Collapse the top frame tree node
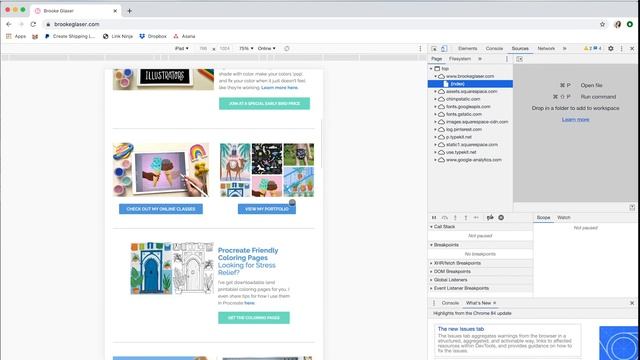640x360 pixels. (431, 69)
